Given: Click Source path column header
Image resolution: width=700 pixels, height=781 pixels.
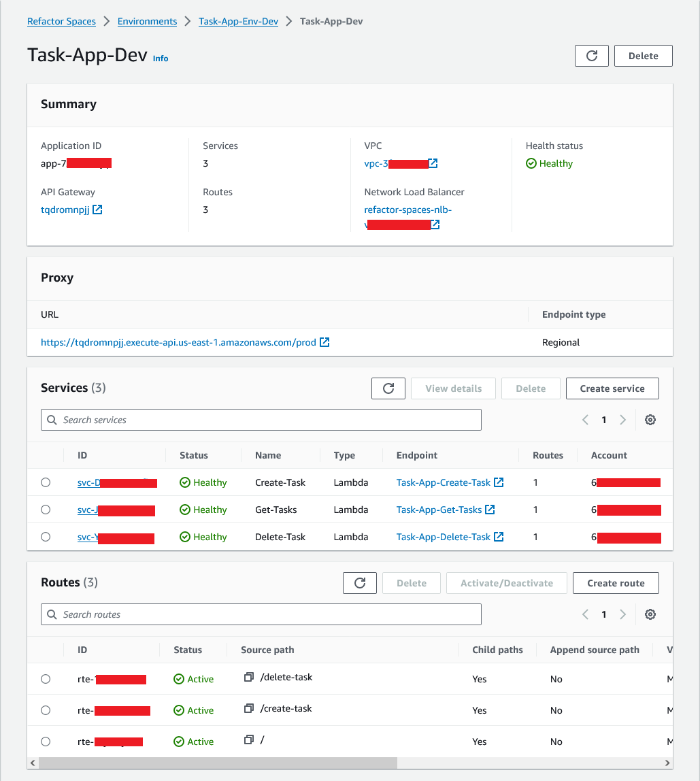Looking at the screenshot, I should pyautogui.click(x=267, y=650).
